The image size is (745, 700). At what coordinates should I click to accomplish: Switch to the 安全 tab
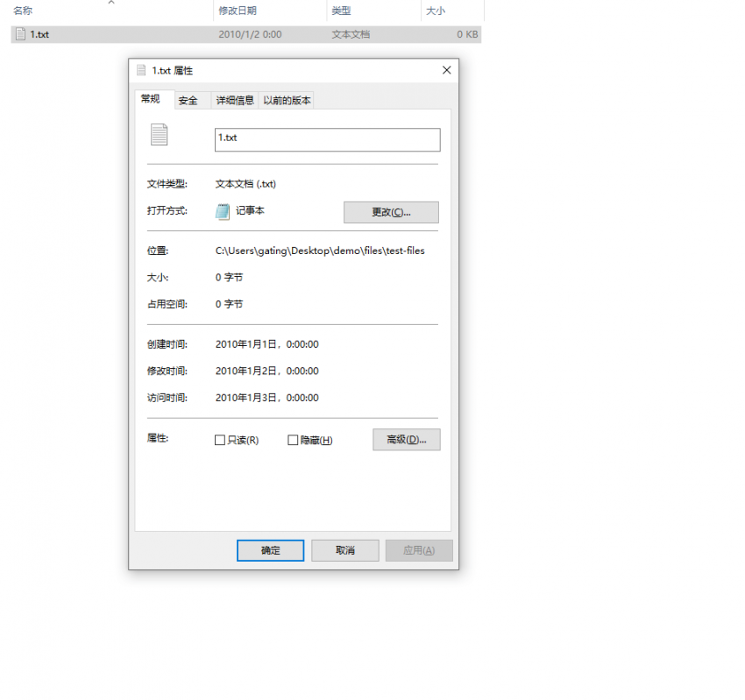(188, 101)
